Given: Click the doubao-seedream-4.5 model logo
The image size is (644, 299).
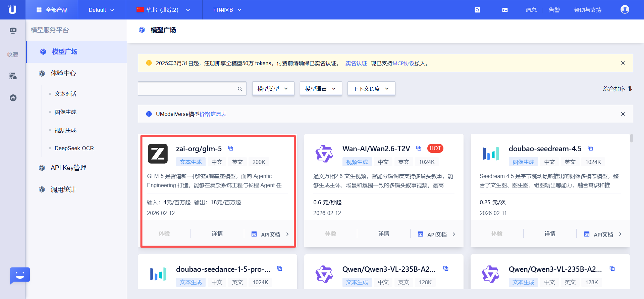Looking at the screenshot, I should click(491, 154).
